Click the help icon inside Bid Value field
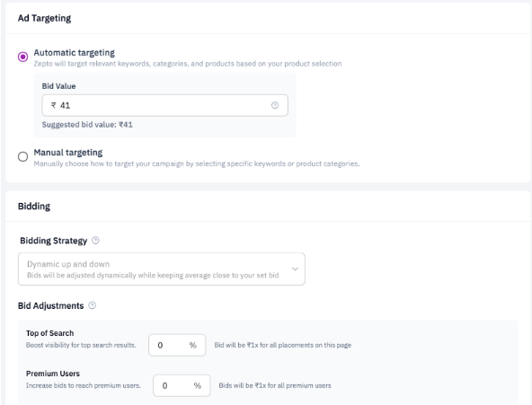The height and width of the screenshot is (405, 532). (275, 105)
